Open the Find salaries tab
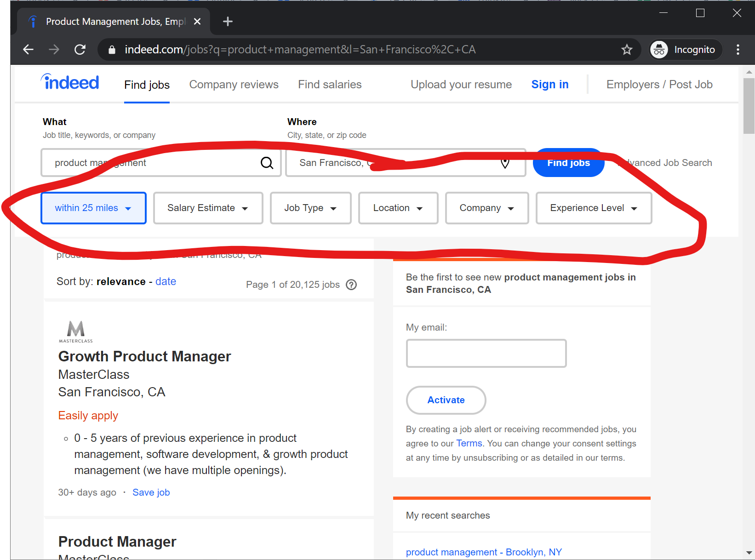Viewport: 755px width, 560px height. coord(330,85)
